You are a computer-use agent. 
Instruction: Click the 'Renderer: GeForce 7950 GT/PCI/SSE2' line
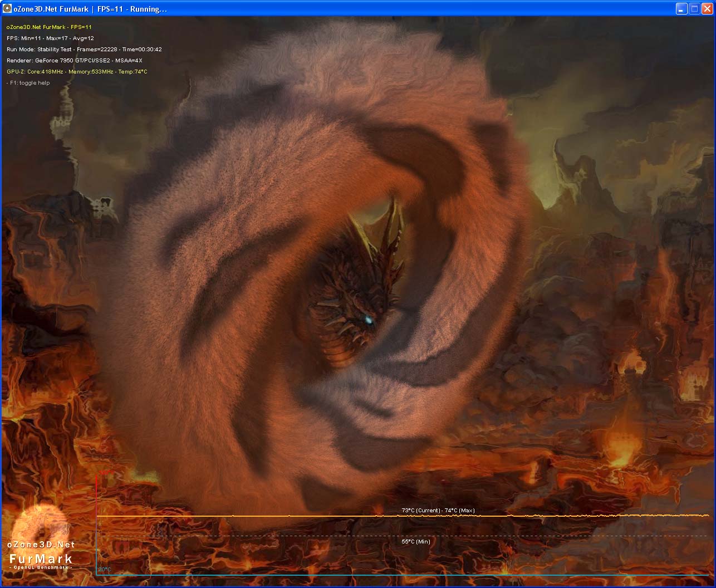(x=74, y=60)
